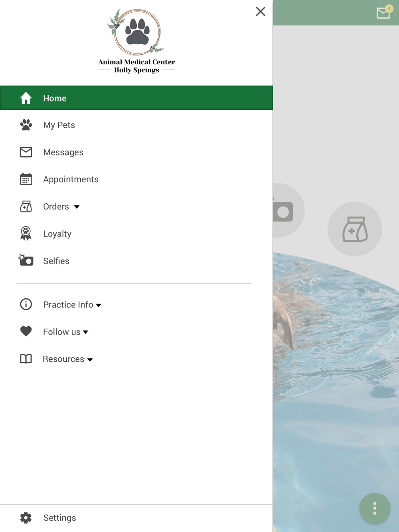The image size is (399, 532).
Task: Expand the Resources dropdown arrow
Action: [90, 360]
